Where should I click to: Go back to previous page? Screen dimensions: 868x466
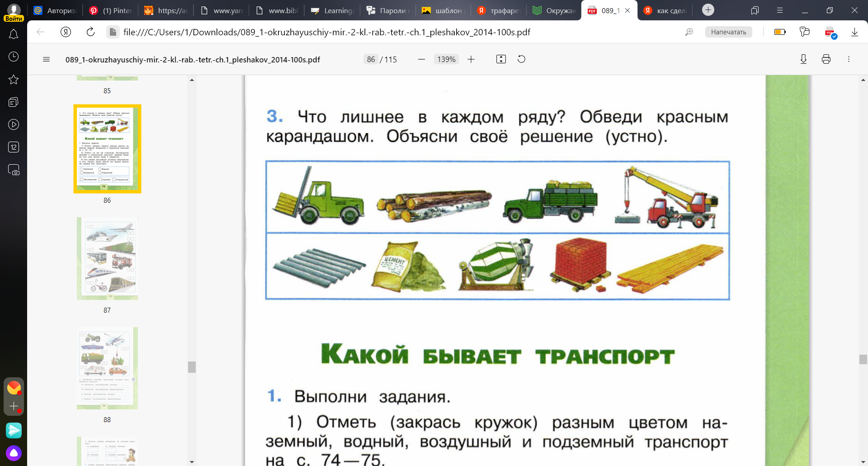point(41,32)
